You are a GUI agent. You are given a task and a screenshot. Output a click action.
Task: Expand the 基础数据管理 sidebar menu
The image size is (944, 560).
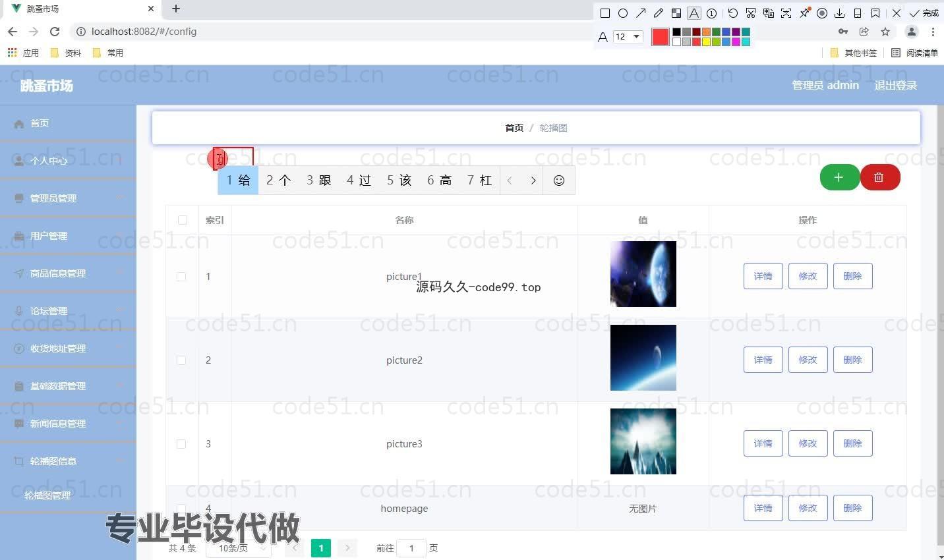[68, 386]
